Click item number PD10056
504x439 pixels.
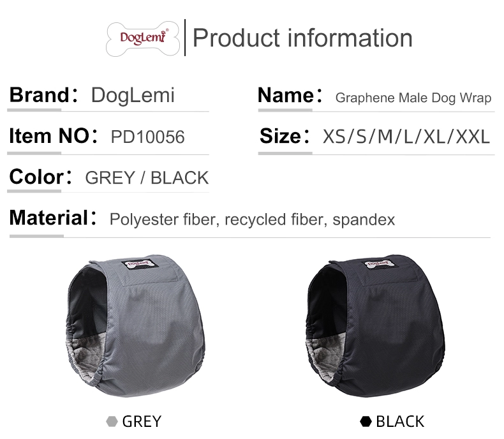point(147,137)
